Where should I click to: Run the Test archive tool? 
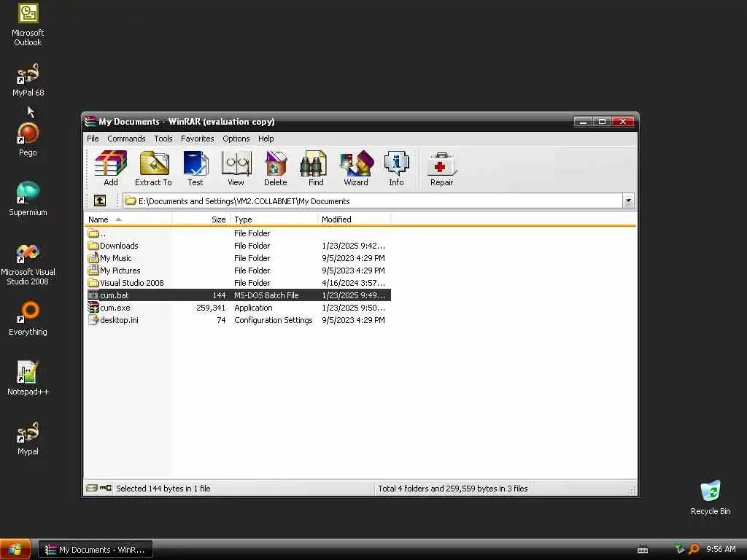click(196, 168)
